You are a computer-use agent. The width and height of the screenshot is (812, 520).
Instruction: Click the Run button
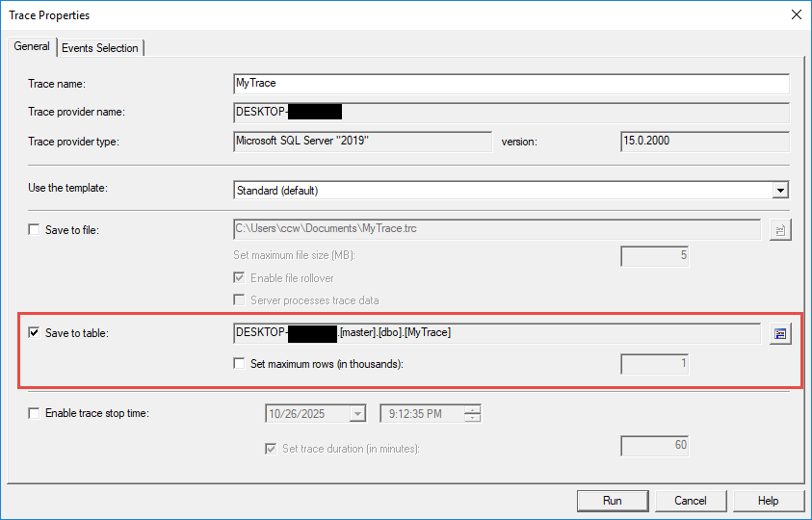point(613,501)
